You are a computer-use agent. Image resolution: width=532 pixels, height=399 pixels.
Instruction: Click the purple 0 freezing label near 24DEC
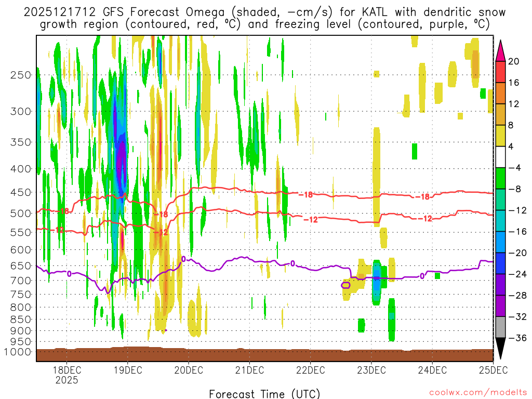(x=422, y=276)
